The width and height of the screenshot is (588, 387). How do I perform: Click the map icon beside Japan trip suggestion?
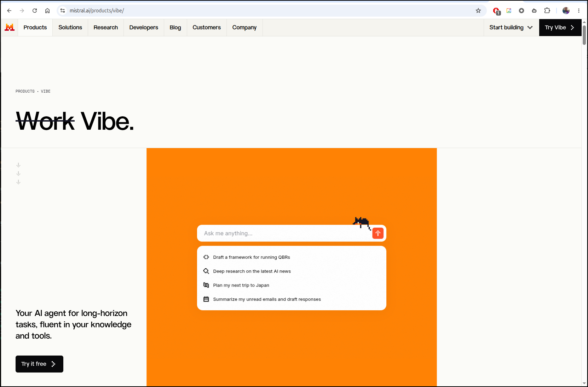206,285
